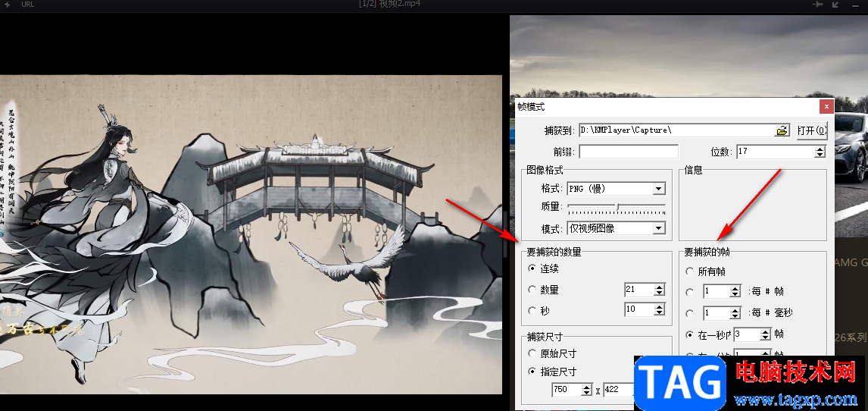
Task: Click the 秒 value field showing 10
Action: pos(639,309)
